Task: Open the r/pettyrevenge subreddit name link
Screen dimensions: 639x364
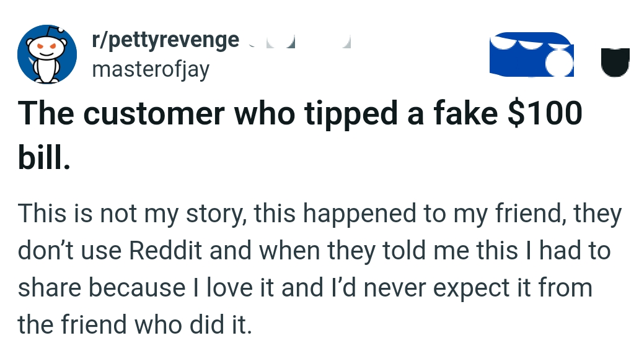Action: (x=165, y=40)
